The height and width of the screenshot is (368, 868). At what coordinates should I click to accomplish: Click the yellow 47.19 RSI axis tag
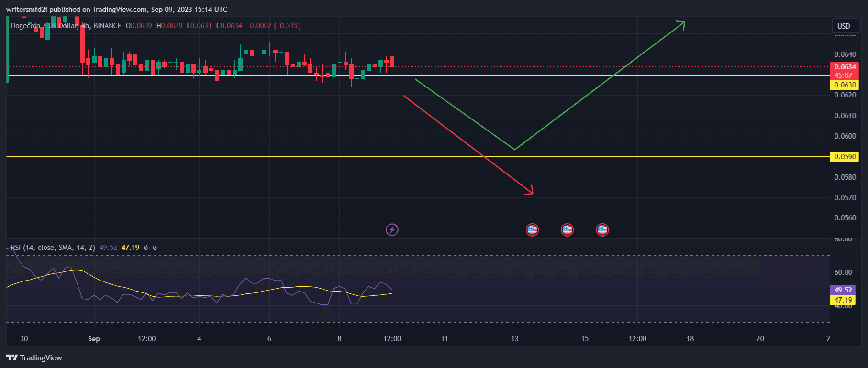pyautogui.click(x=842, y=300)
